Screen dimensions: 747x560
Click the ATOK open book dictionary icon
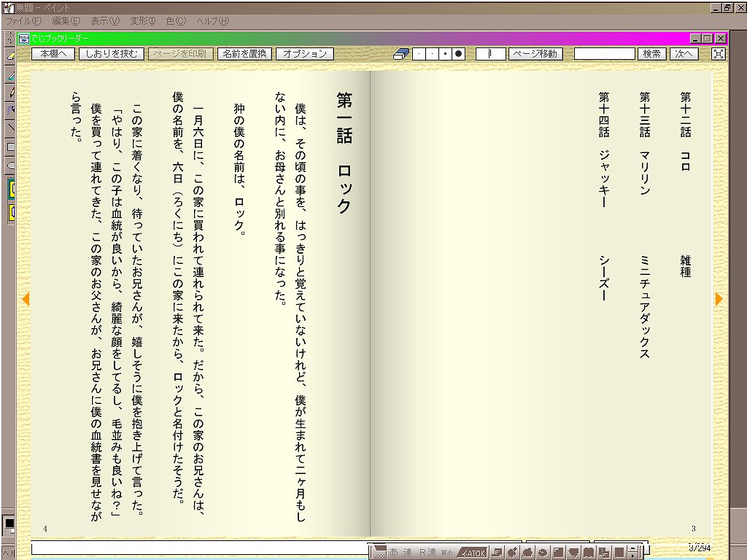pyautogui.click(x=589, y=553)
